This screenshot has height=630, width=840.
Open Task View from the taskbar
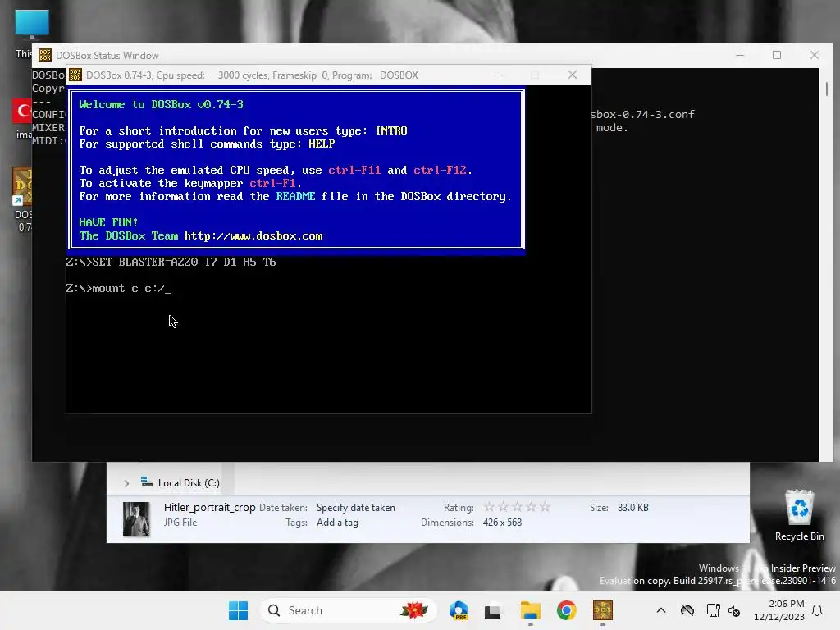(x=493, y=610)
